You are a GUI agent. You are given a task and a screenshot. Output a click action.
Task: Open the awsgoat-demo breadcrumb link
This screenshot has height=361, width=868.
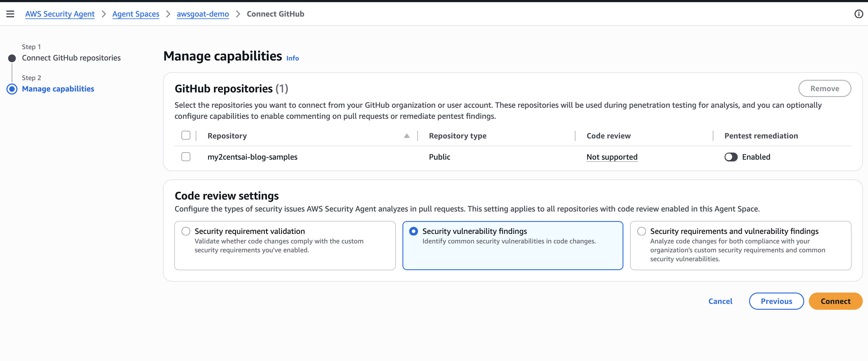203,14
